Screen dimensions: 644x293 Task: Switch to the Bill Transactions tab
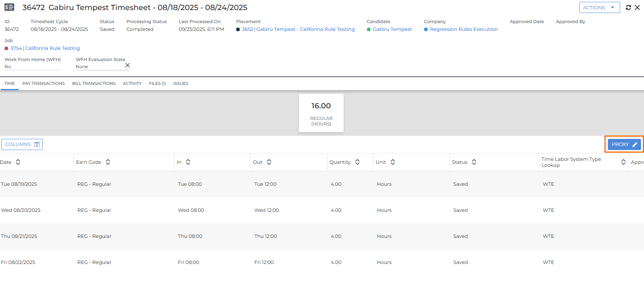(x=94, y=83)
